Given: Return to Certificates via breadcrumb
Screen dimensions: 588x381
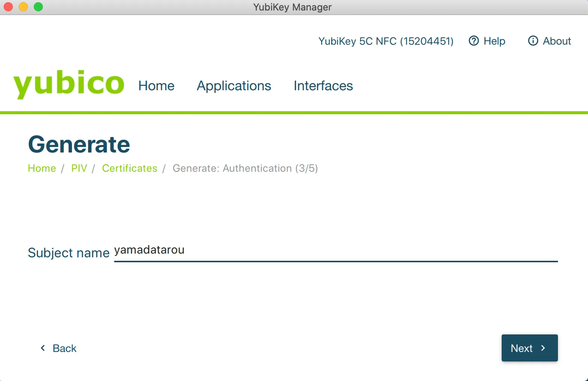Looking at the screenshot, I should click(x=130, y=168).
